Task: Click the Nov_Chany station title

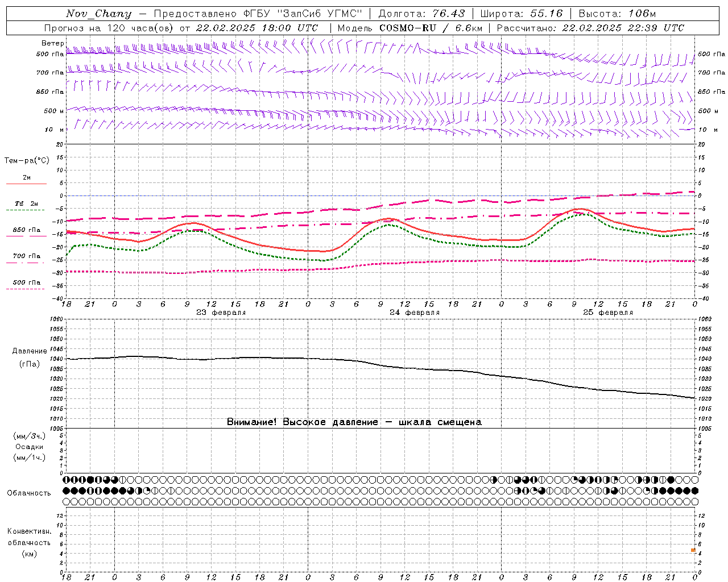Action: [98, 14]
